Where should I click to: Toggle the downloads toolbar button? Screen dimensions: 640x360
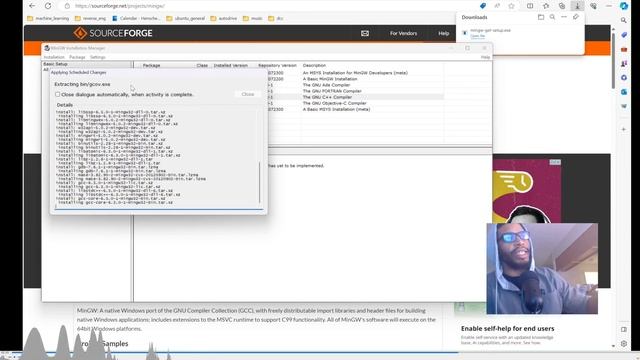577,6
